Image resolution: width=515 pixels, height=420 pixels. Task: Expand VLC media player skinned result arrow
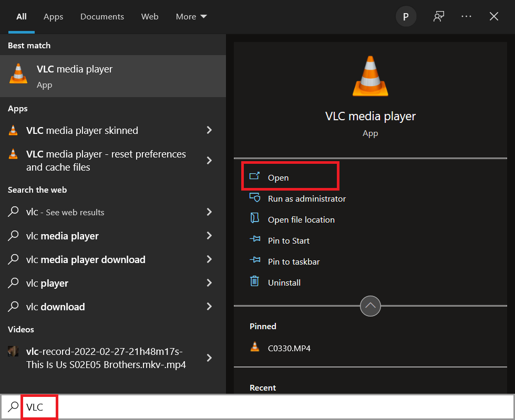[x=209, y=130]
